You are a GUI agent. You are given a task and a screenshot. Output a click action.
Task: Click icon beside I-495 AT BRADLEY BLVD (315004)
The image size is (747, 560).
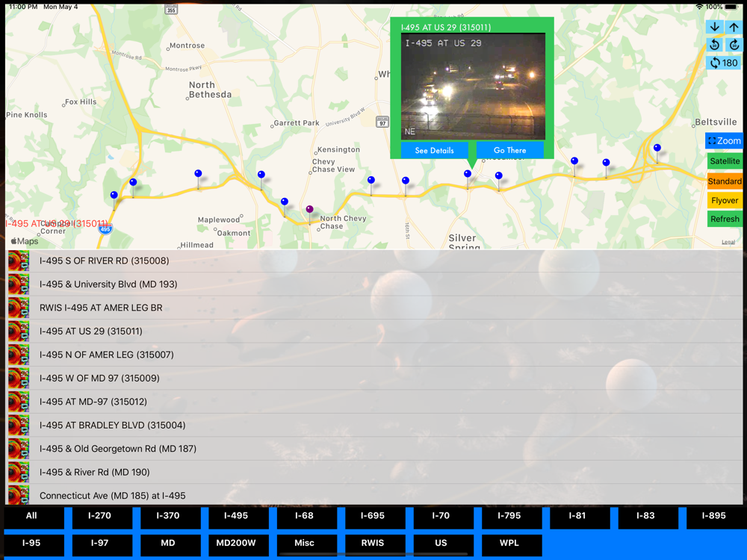[19, 426]
